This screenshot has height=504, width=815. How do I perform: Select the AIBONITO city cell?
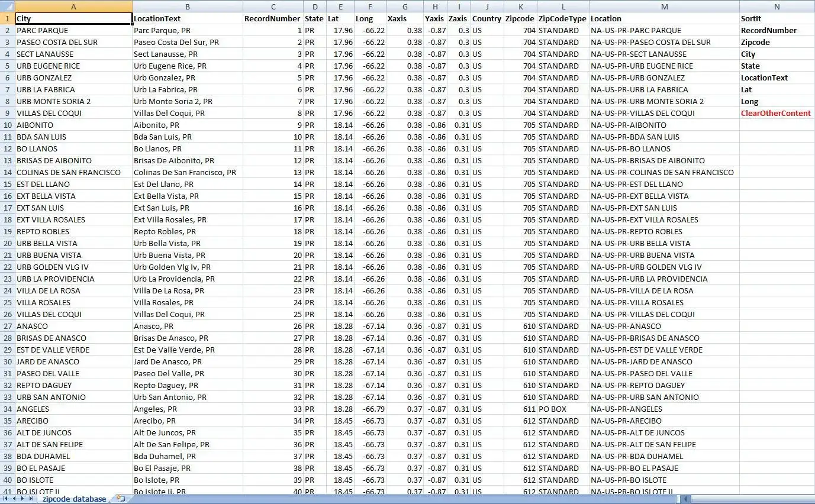coord(73,125)
